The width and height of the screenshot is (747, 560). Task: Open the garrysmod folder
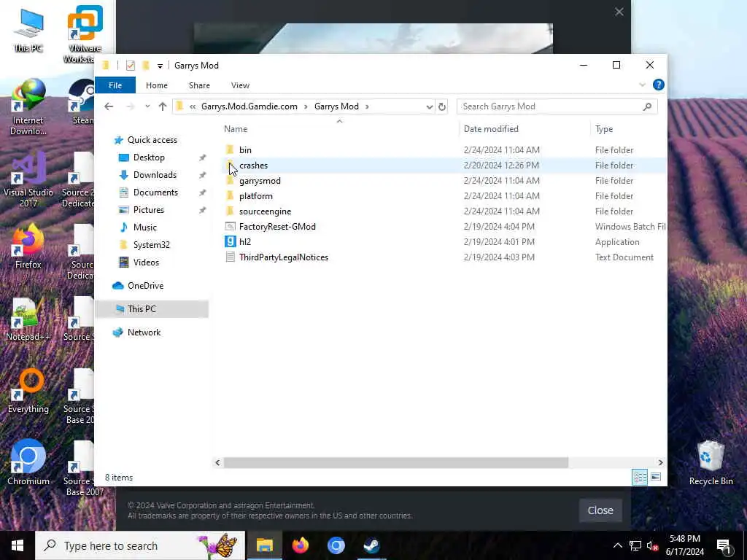(x=260, y=181)
